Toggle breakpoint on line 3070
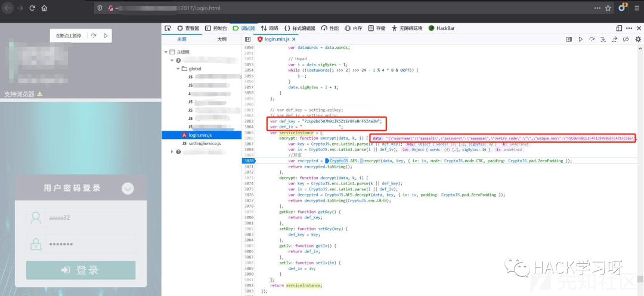 249,161
